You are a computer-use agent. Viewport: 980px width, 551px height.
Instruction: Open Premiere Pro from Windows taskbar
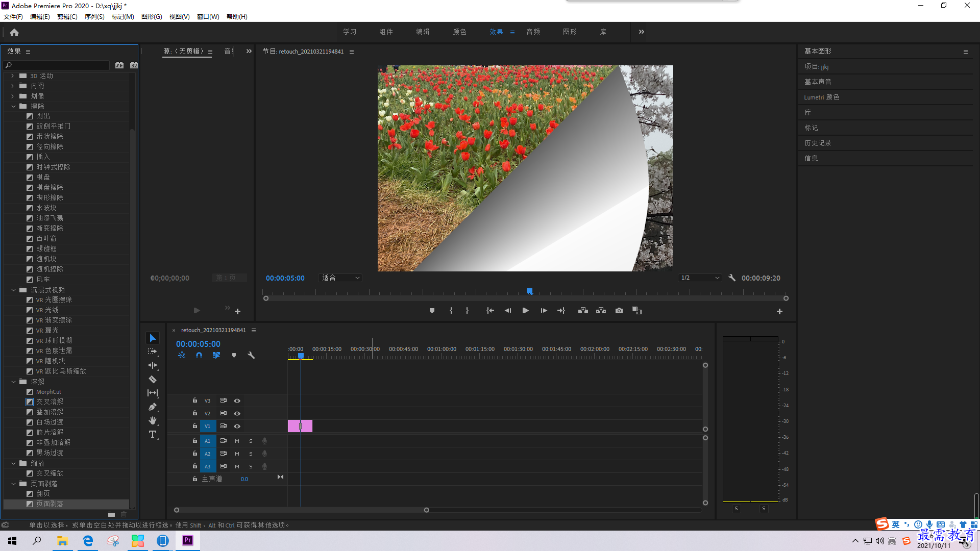pos(187,540)
